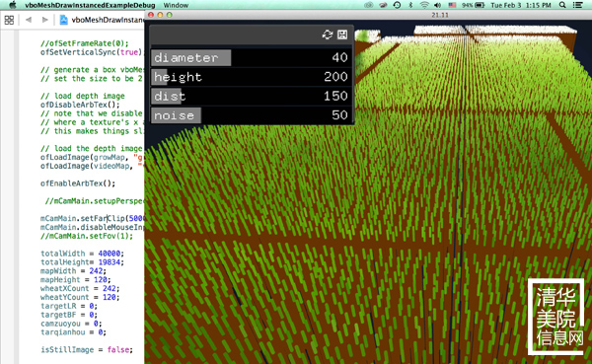Set the noise slider value
The height and width of the screenshot is (364, 592).
click(x=252, y=115)
